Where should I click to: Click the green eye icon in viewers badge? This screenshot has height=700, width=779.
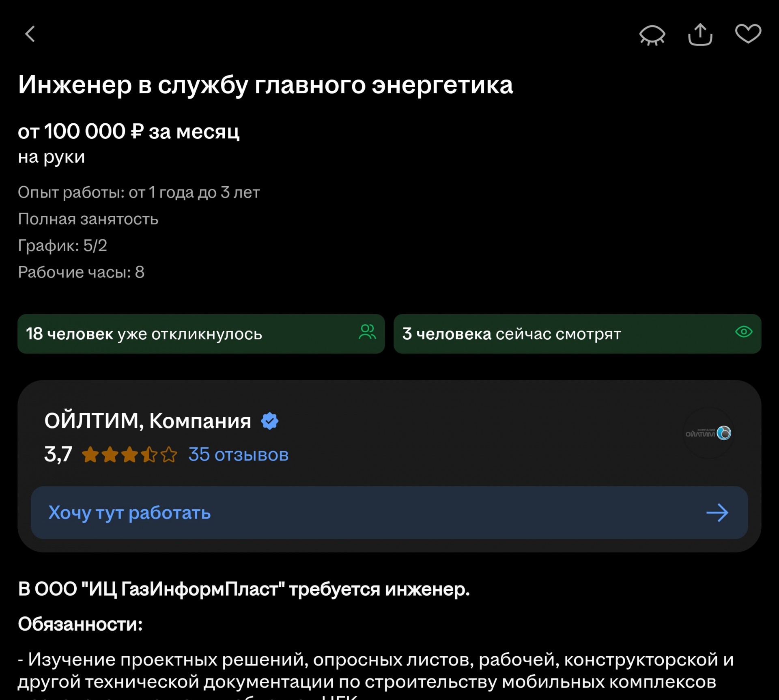pyautogui.click(x=744, y=332)
